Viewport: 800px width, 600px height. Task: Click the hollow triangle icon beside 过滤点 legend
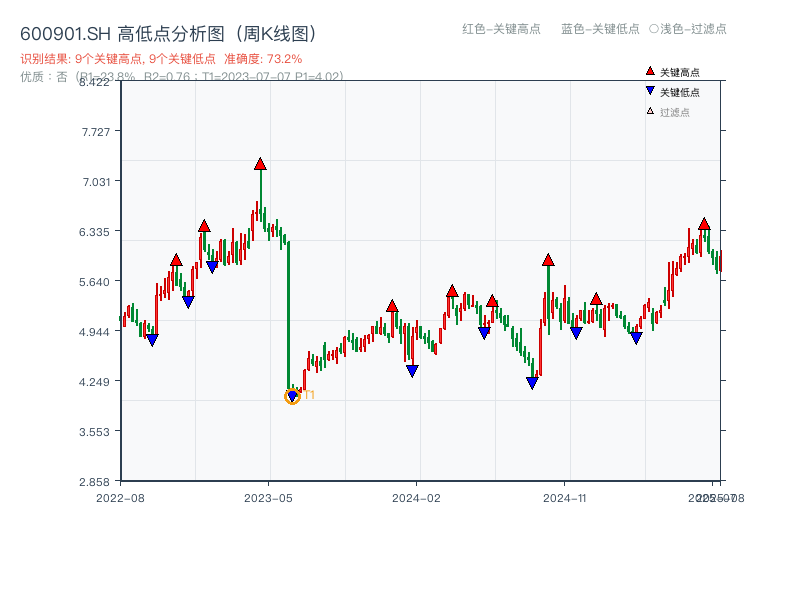(650, 111)
